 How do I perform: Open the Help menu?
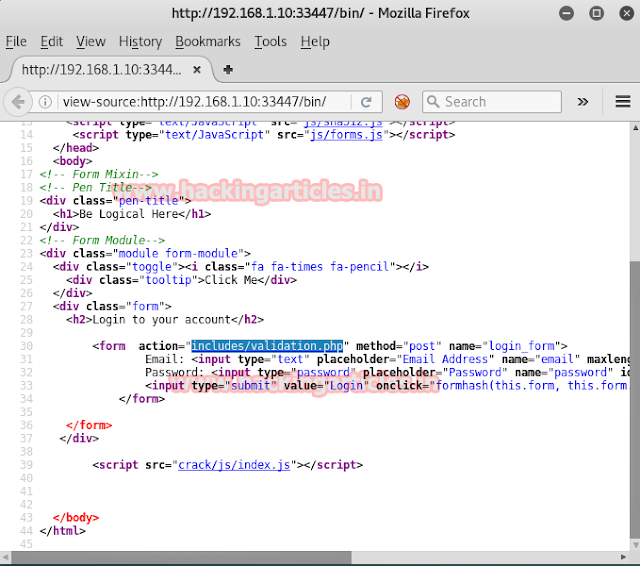315,42
